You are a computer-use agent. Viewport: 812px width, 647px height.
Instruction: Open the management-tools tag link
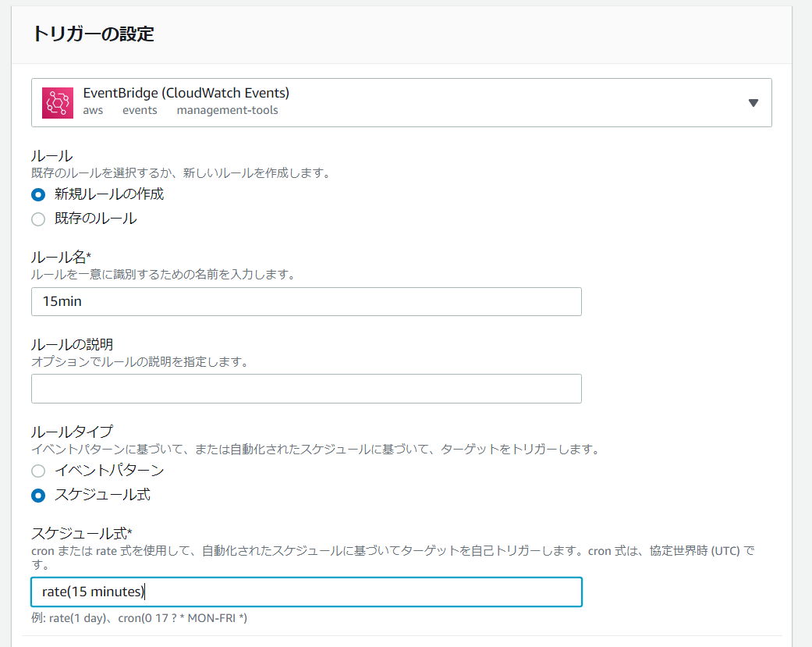click(x=227, y=110)
